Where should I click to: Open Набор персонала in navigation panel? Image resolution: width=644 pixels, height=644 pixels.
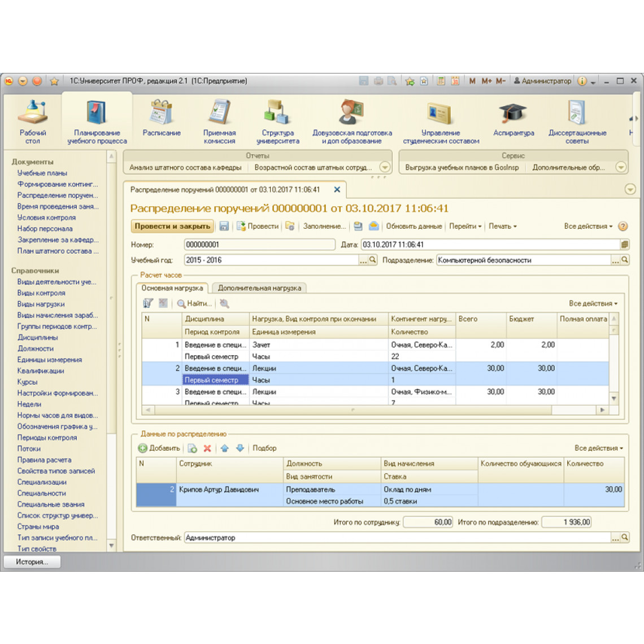coord(45,228)
